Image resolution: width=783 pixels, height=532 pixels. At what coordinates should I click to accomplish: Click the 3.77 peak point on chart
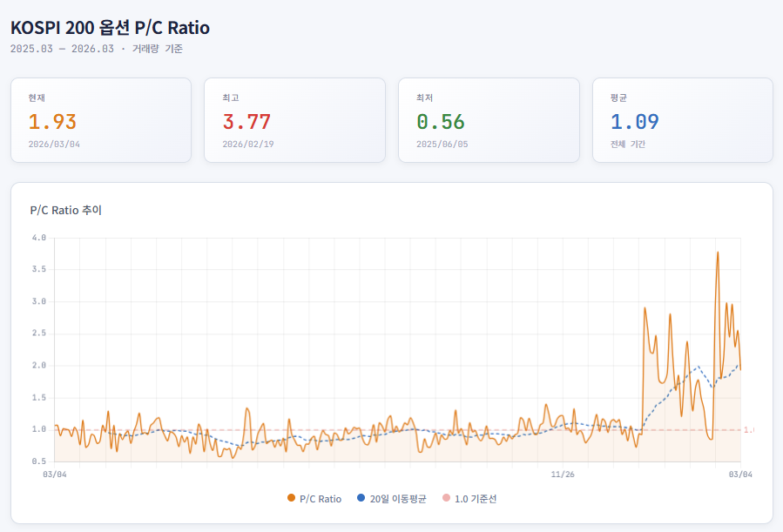[718, 253]
